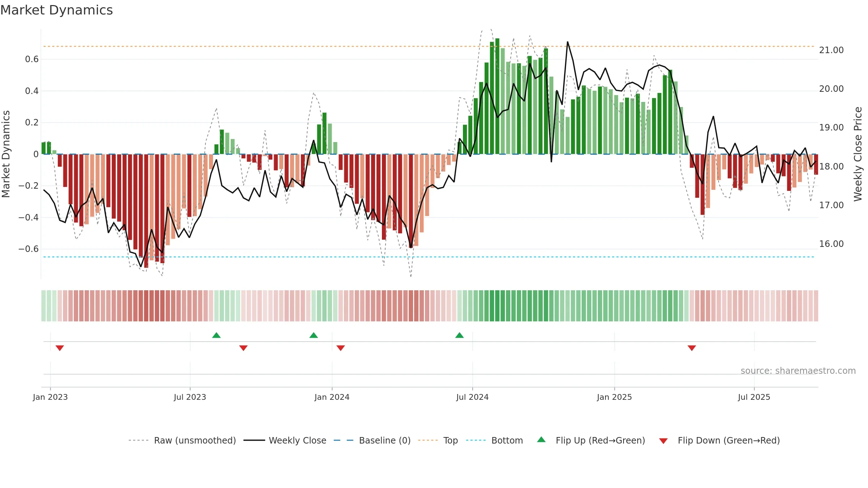Click the Top legend entry
Viewport: 868px width, 488px height.
tap(438, 440)
